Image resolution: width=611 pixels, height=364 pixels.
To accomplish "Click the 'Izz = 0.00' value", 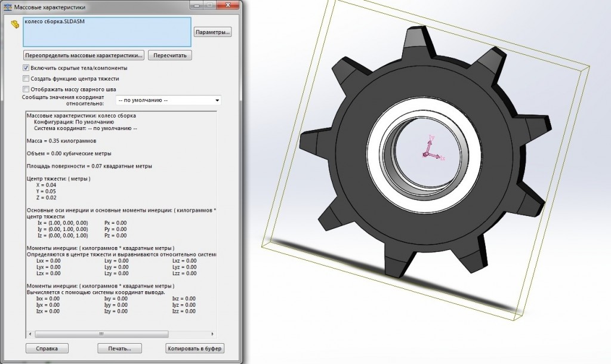I will click(x=184, y=311).
